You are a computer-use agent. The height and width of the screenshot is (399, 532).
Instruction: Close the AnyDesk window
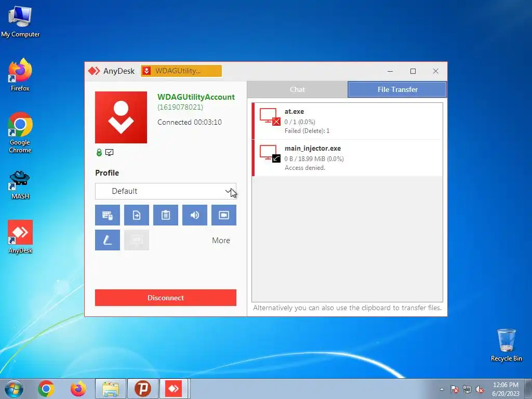pos(436,71)
